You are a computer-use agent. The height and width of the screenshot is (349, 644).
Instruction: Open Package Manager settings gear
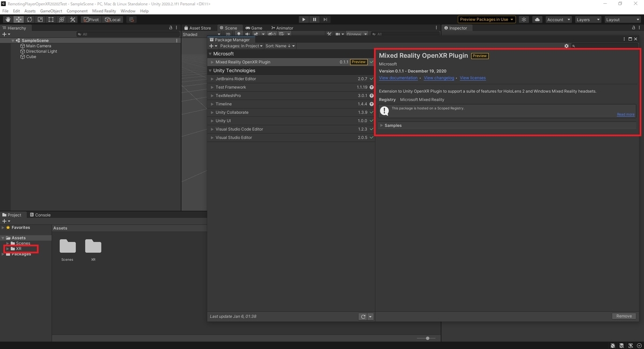tap(566, 46)
